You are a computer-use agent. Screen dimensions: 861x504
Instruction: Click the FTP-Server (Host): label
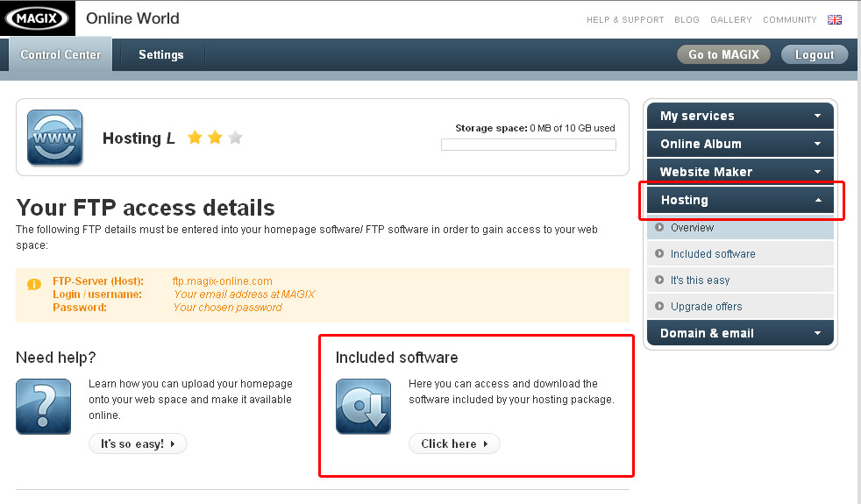tap(97, 281)
